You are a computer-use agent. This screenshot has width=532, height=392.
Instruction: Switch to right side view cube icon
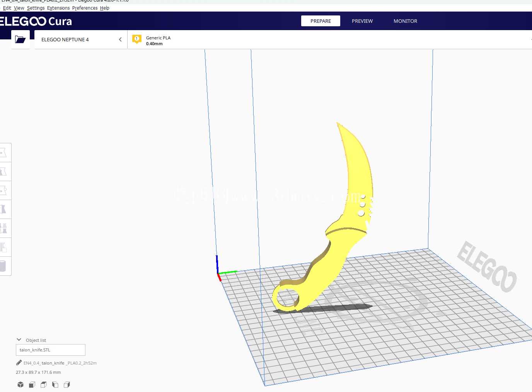coord(67,385)
